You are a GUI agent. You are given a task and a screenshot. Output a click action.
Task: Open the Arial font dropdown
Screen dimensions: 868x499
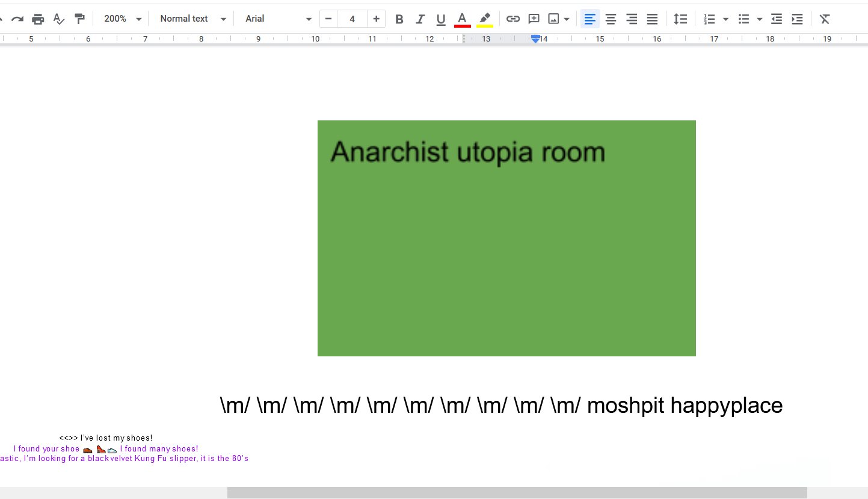[x=279, y=19]
